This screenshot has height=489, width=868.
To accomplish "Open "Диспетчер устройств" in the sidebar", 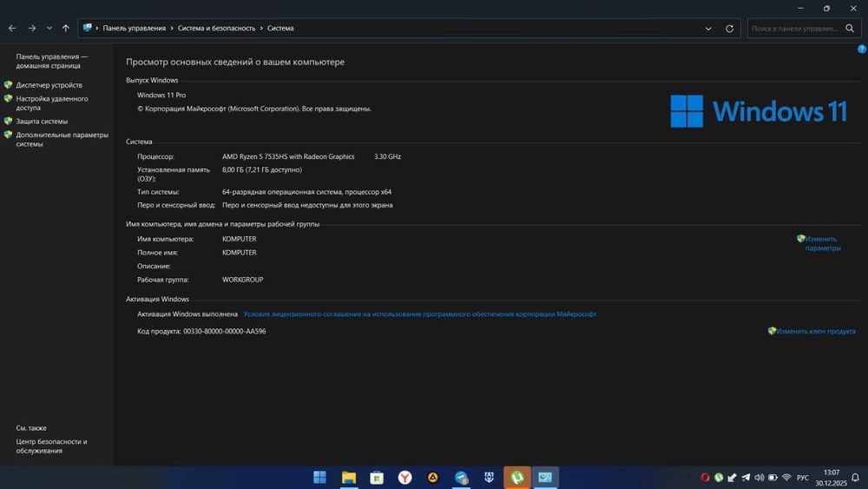I will point(49,85).
